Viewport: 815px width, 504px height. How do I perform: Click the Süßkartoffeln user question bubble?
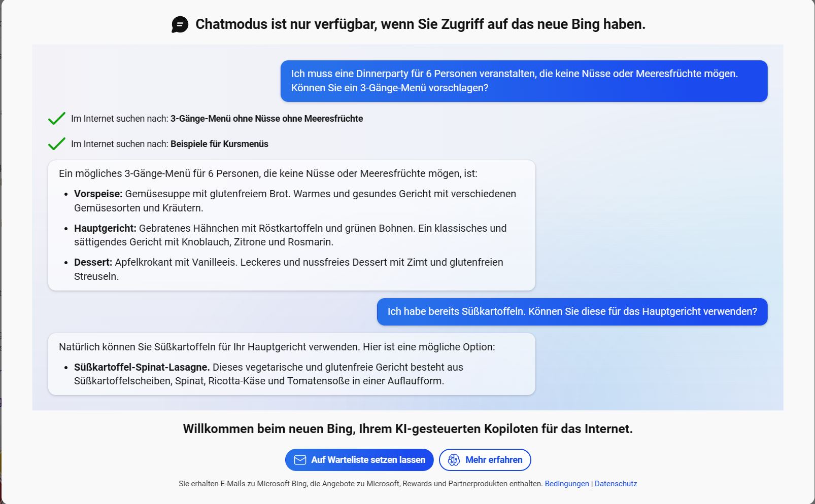pyautogui.click(x=572, y=312)
